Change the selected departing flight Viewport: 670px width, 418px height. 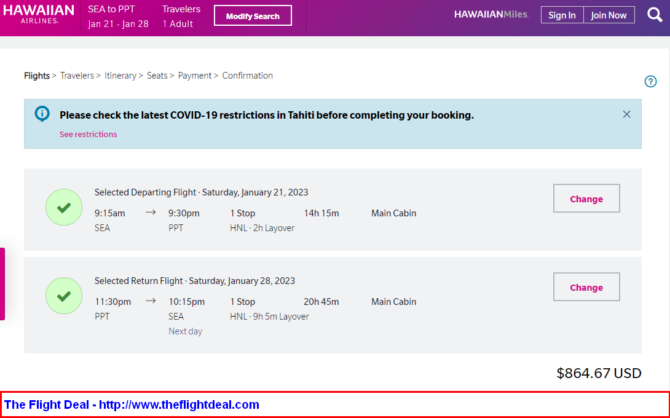(586, 198)
